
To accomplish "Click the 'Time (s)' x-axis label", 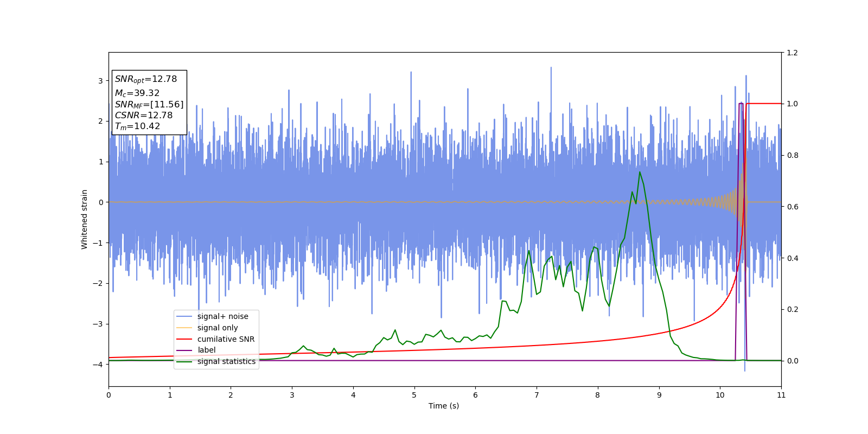I will click(444, 406).
